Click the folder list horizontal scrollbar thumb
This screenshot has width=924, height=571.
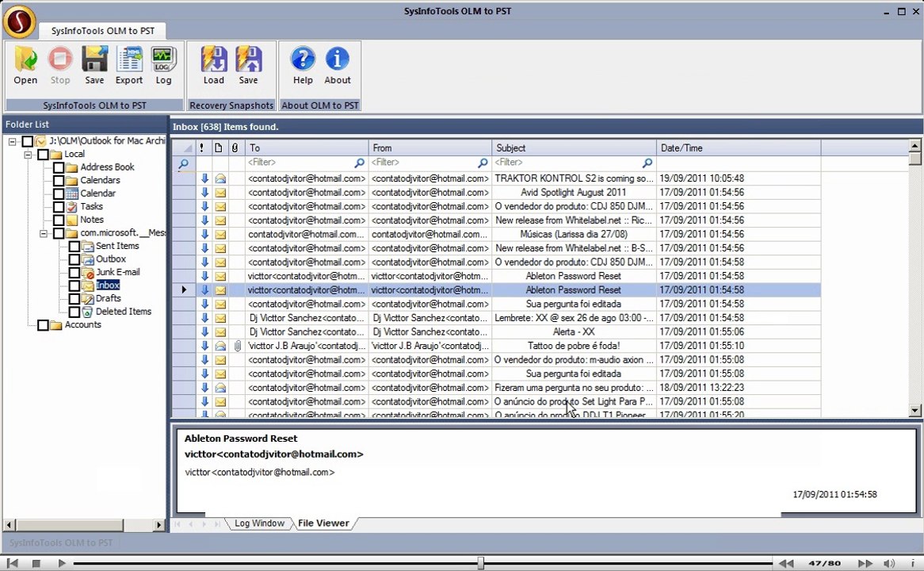coord(70,524)
